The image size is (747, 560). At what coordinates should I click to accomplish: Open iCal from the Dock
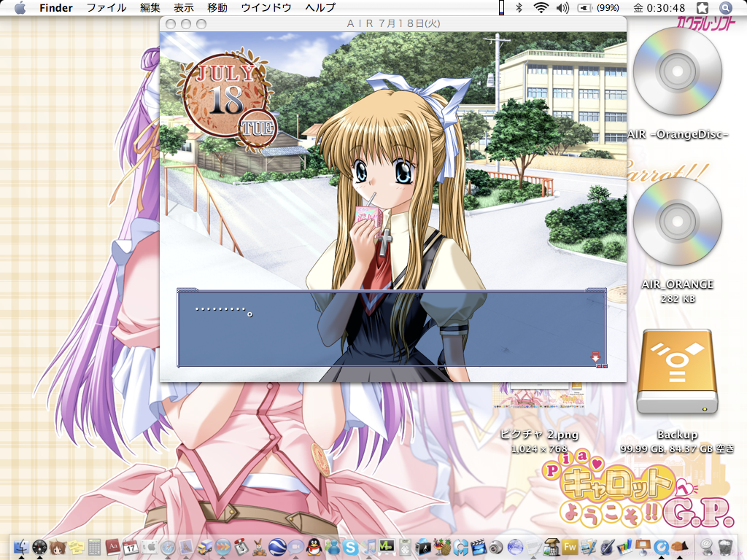click(x=131, y=547)
